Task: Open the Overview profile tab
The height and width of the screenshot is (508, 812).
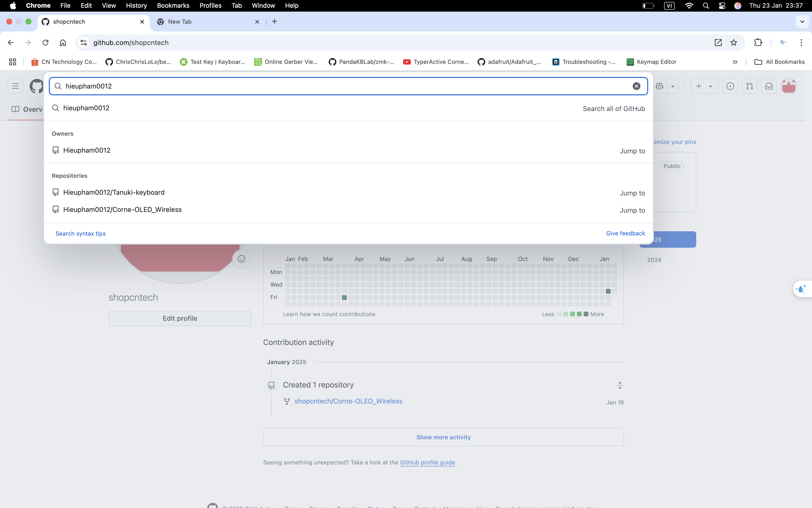Action: coord(27,109)
